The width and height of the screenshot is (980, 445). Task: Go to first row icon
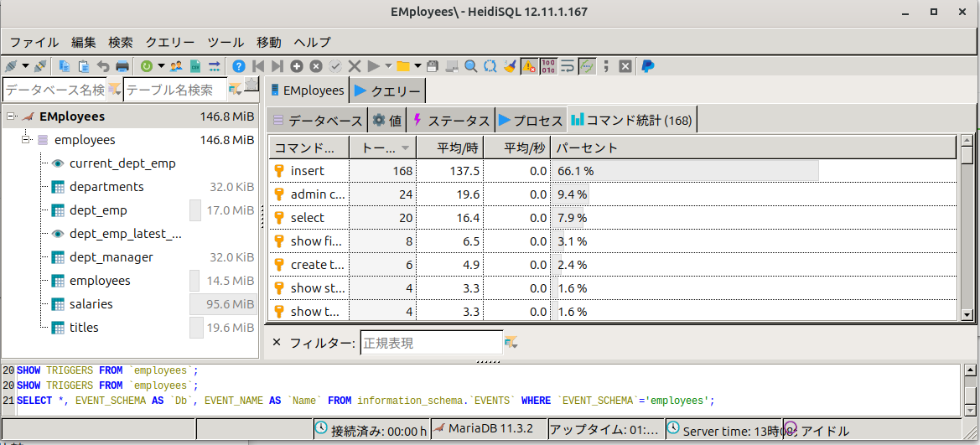point(257,65)
